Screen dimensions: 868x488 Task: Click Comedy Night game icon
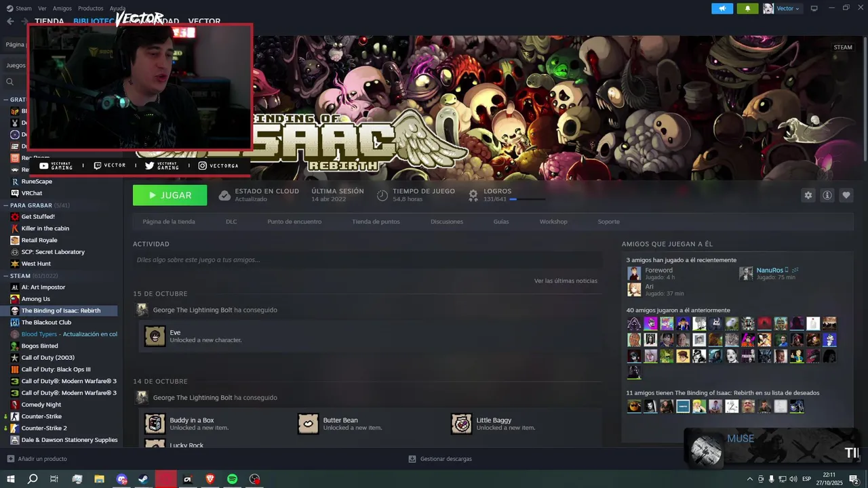[15, 405]
